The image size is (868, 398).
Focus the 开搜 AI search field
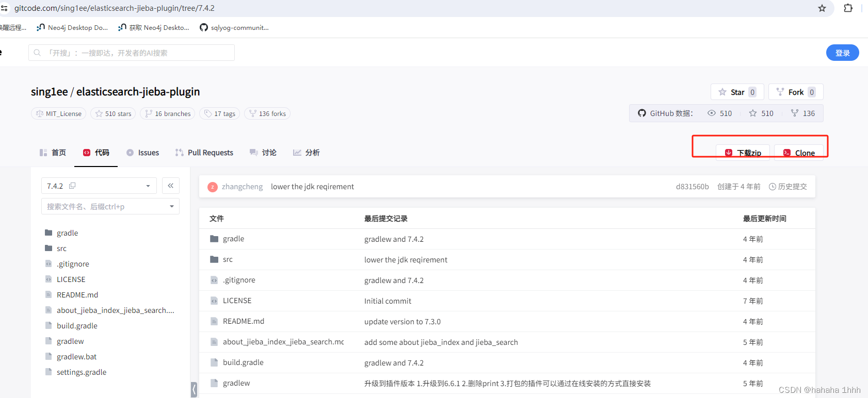coord(132,53)
